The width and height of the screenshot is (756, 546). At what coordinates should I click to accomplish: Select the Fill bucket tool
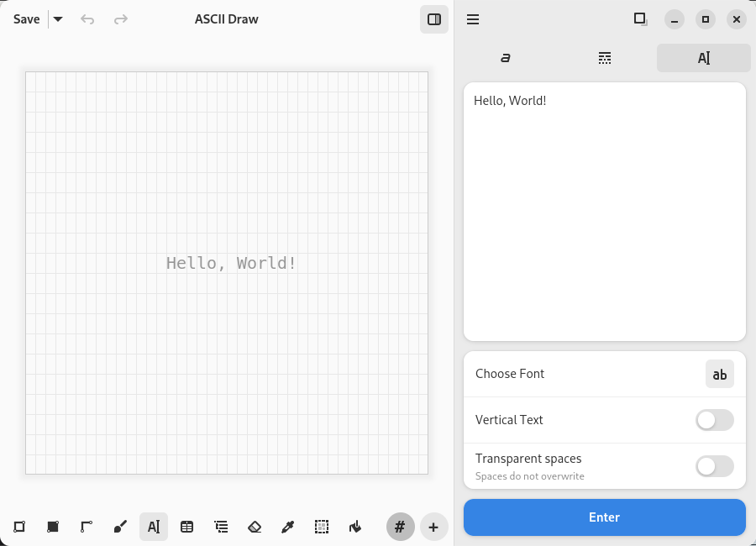[355, 527]
